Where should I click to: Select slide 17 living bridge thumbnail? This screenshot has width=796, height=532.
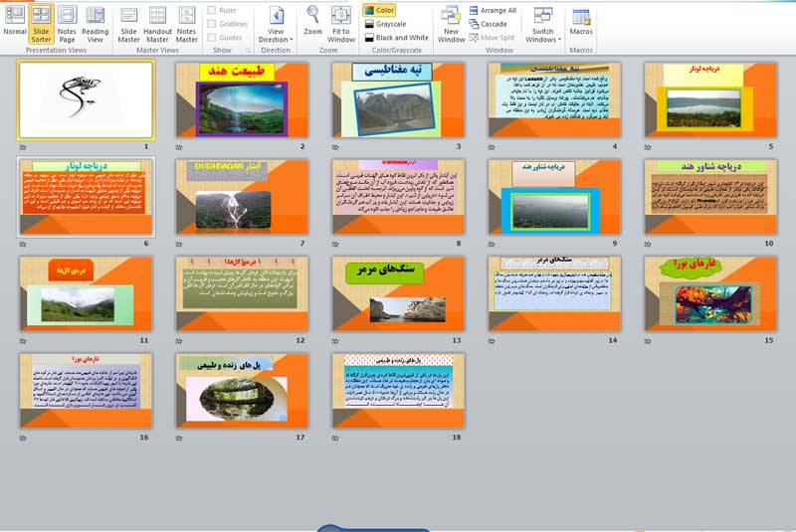click(x=242, y=391)
